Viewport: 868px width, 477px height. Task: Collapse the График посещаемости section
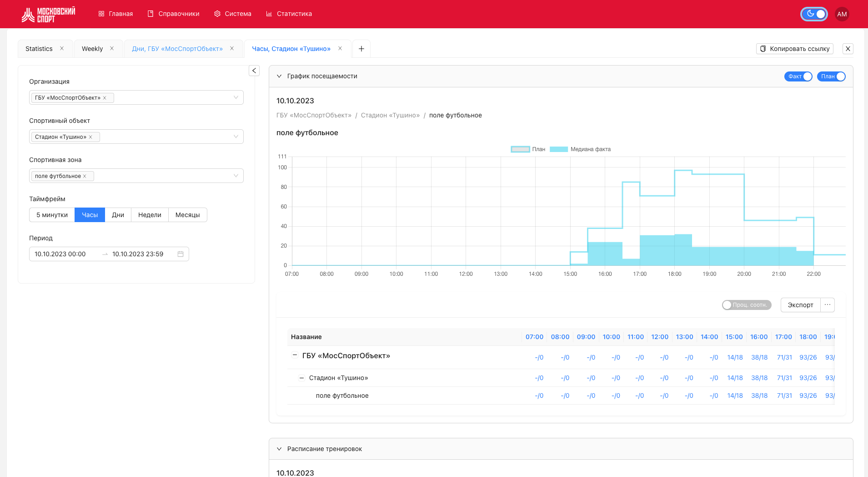[279, 76]
